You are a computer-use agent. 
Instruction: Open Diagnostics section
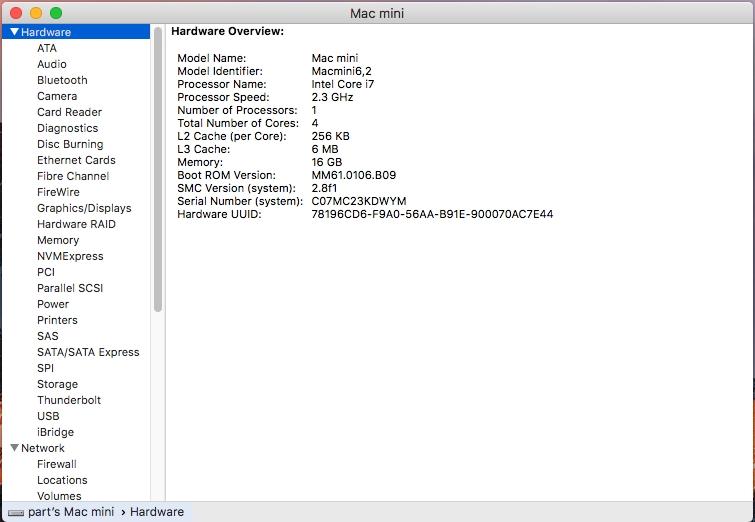[x=67, y=128]
